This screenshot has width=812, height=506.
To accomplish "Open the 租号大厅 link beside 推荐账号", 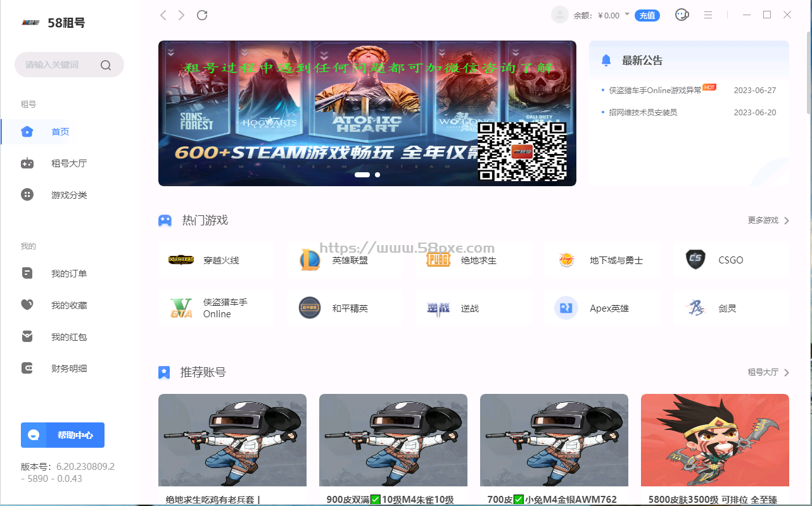I will (763, 372).
